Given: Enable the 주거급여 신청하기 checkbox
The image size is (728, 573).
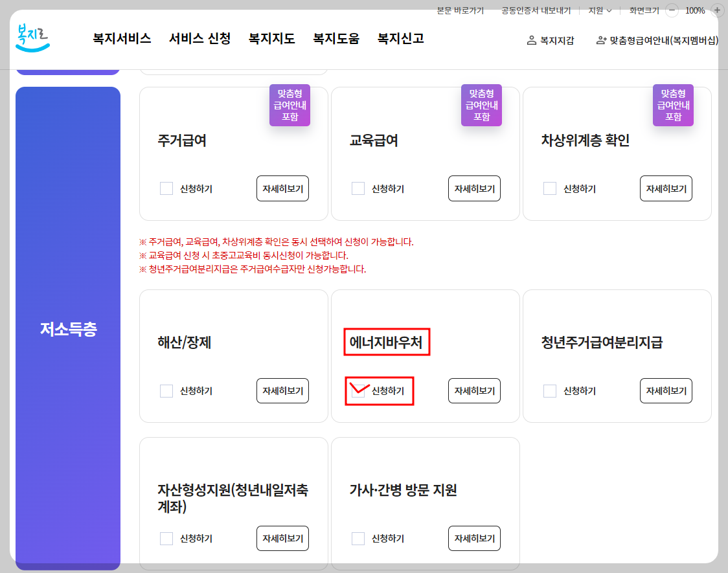Looking at the screenshot, I should 166,188.
